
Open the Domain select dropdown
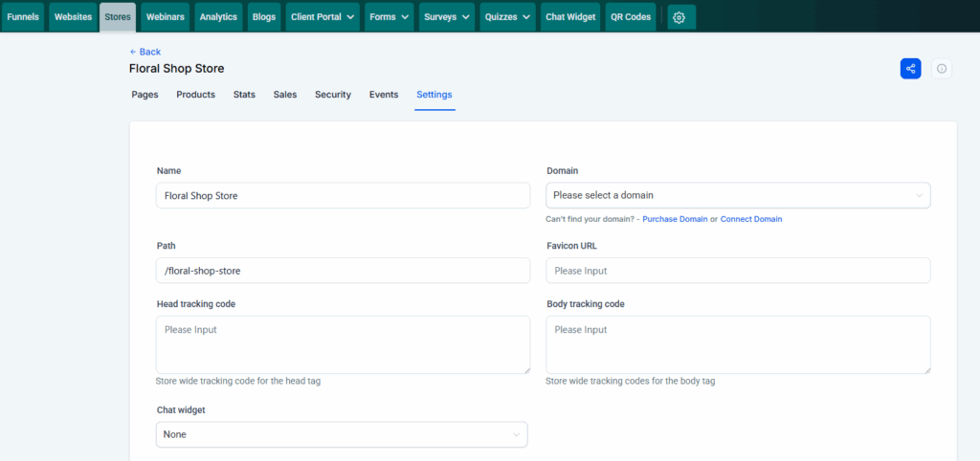(738, 195)
